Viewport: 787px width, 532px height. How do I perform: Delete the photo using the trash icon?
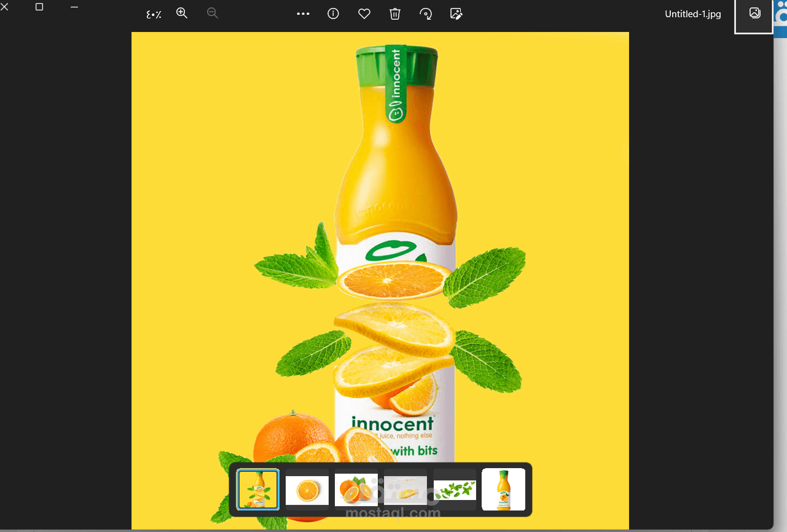(395, 14)
